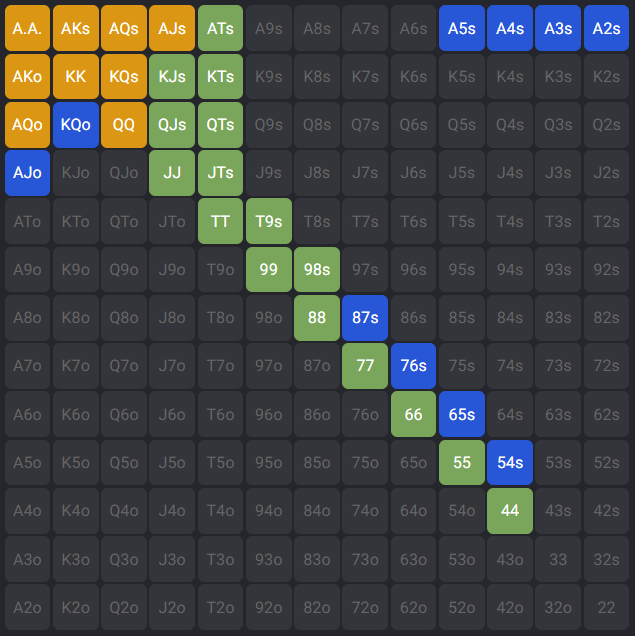Select the A.A. pocket aces cell
Image resolution: width=635 pixels, height=636 pixels.
pos(27,28)
